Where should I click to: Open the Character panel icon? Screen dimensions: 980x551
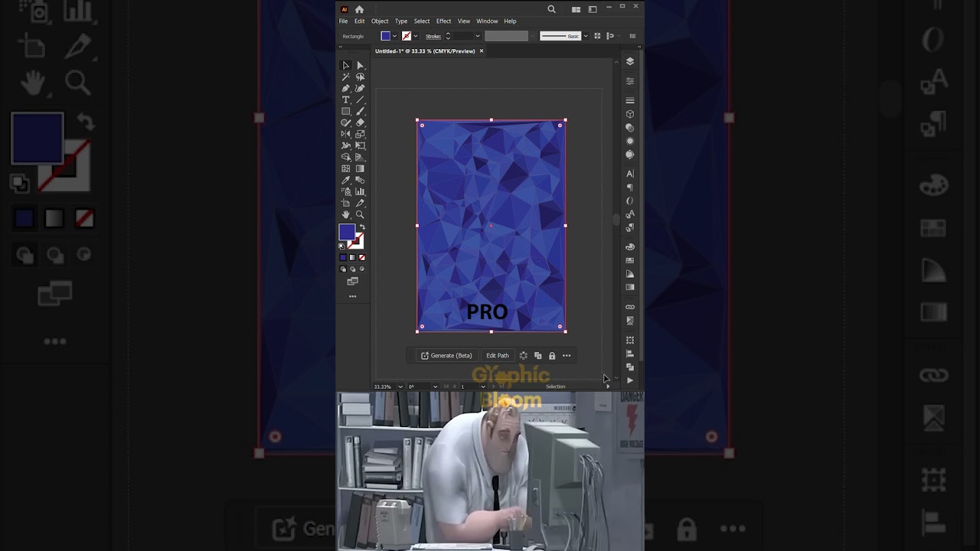coord(630,174)
